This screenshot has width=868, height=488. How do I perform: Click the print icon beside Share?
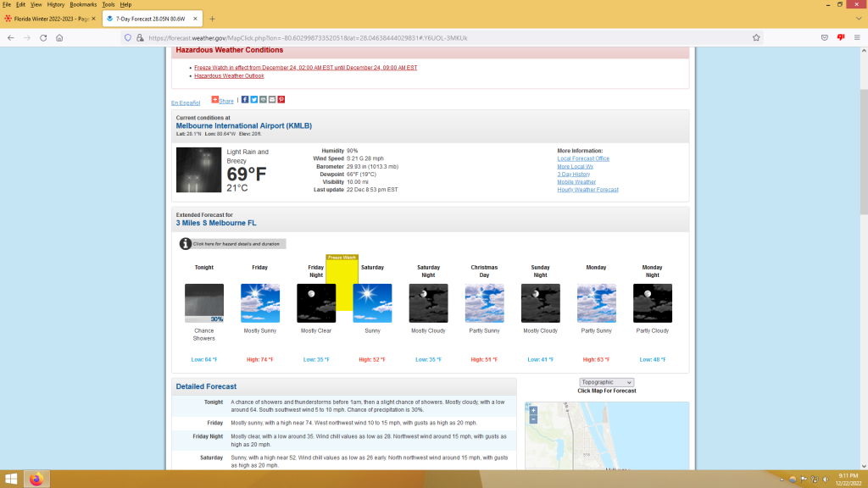[x=263, y=100]
